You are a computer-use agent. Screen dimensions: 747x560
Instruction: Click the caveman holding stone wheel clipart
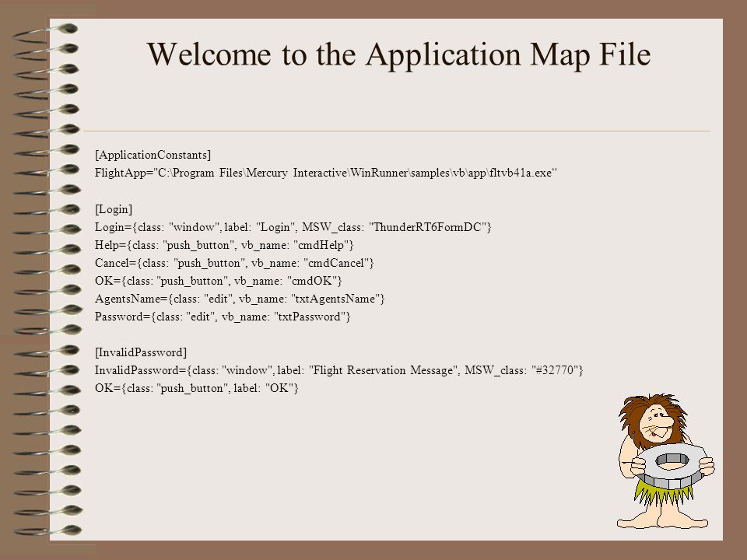coord(665,460)
